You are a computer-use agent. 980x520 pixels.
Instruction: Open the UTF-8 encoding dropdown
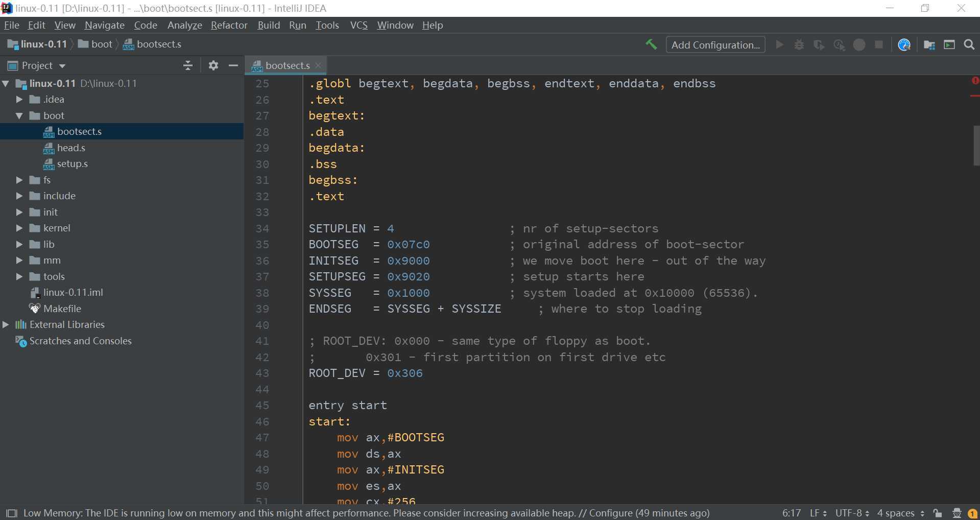852,513
